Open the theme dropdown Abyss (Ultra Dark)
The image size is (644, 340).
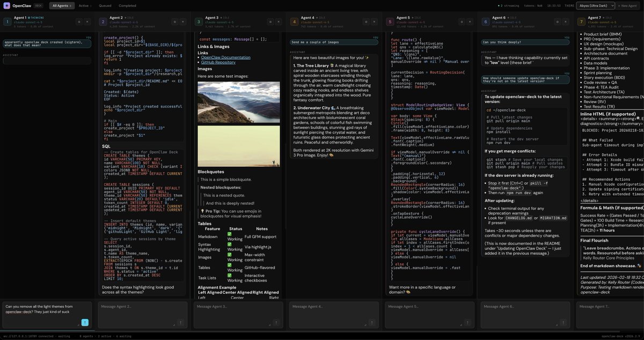point(597,5)
